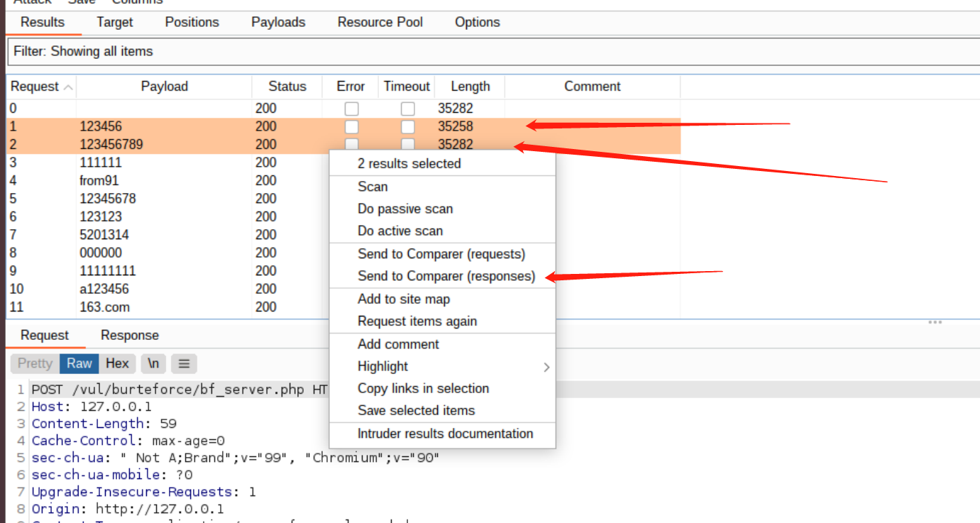Viewport: 980px width, 523px height.
Task: Open the Target tab
Action: tap(115, 22)
